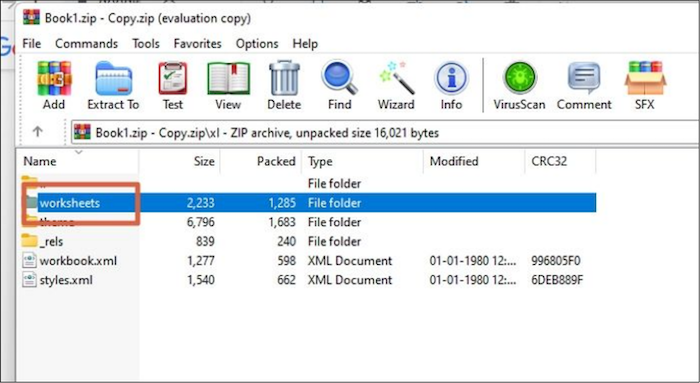Screen dimensions: 700x383
Task: Sort by the Name column header
Action: 78,161
